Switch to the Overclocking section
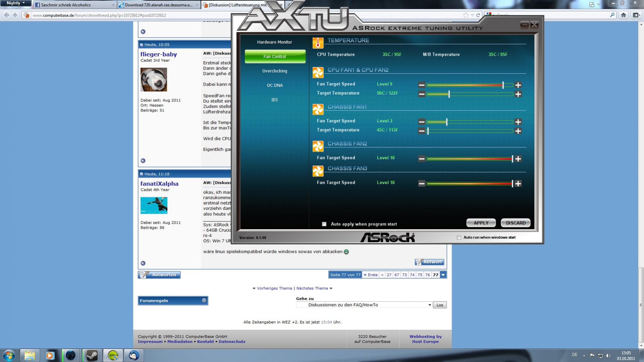Screen dimensions: 644x362 point(275,71)
